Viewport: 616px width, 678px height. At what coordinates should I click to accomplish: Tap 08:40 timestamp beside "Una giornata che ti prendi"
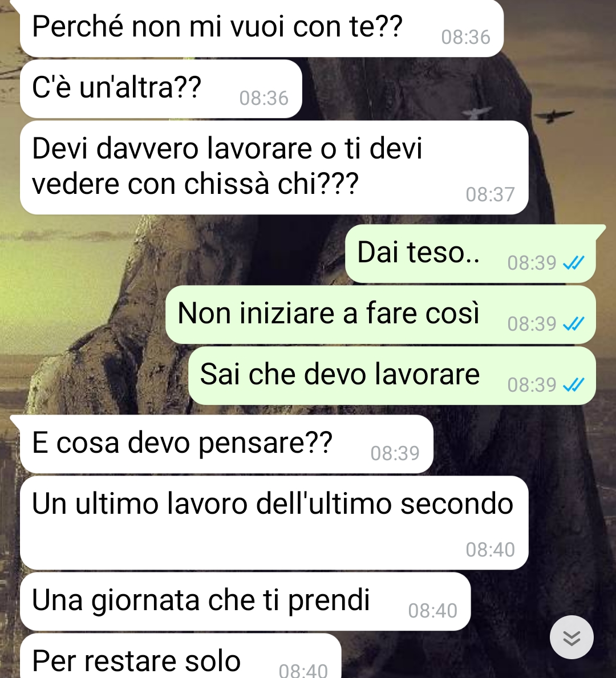(x=432, y=611)
